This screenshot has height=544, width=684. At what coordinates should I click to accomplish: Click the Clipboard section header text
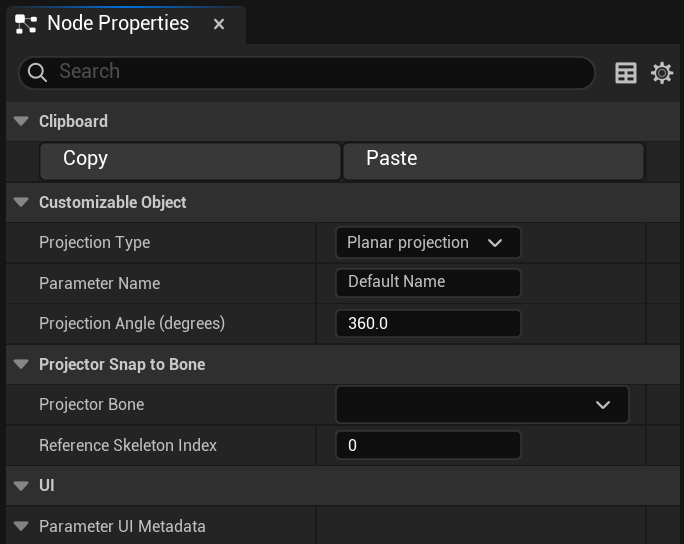coord(73,121)
